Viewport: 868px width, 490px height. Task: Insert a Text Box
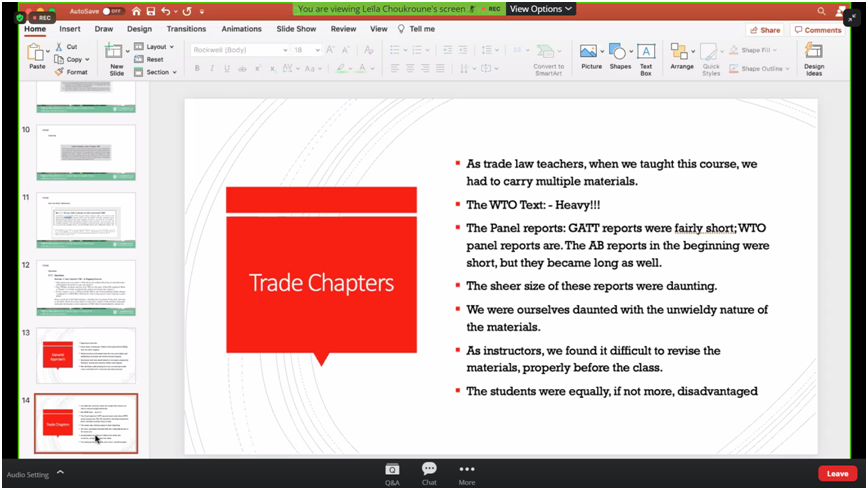pyautogui.click(x=646, y=57)
